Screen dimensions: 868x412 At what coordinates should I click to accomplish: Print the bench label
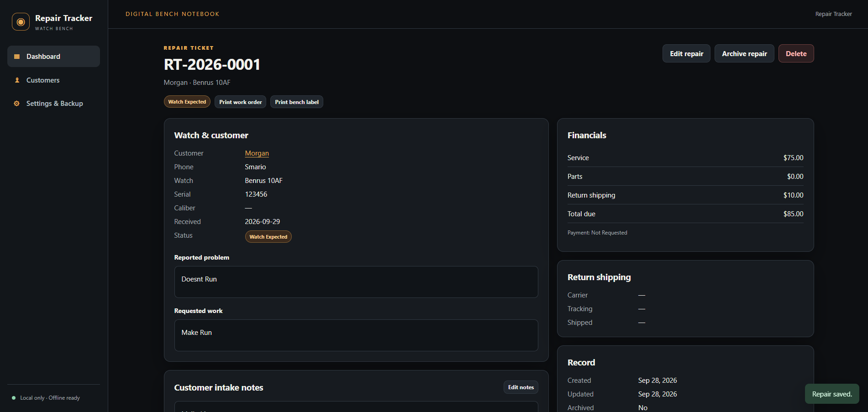[297, 102]
